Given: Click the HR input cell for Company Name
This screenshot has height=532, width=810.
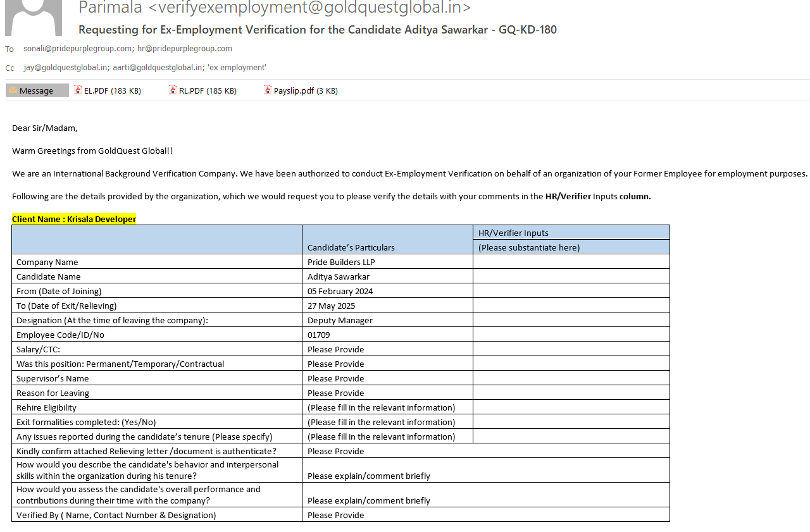Looking at the screenshot, I should 571,262.
